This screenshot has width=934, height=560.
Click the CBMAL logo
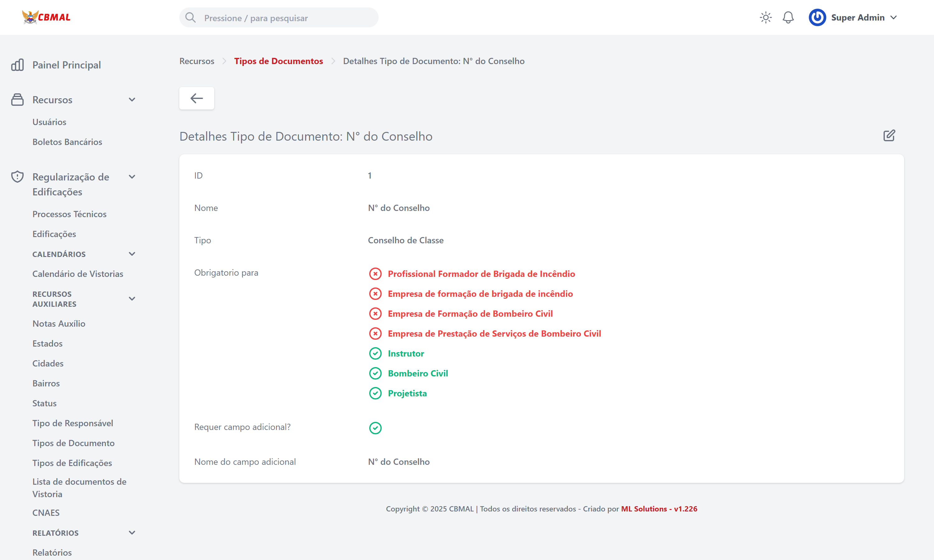46,17
